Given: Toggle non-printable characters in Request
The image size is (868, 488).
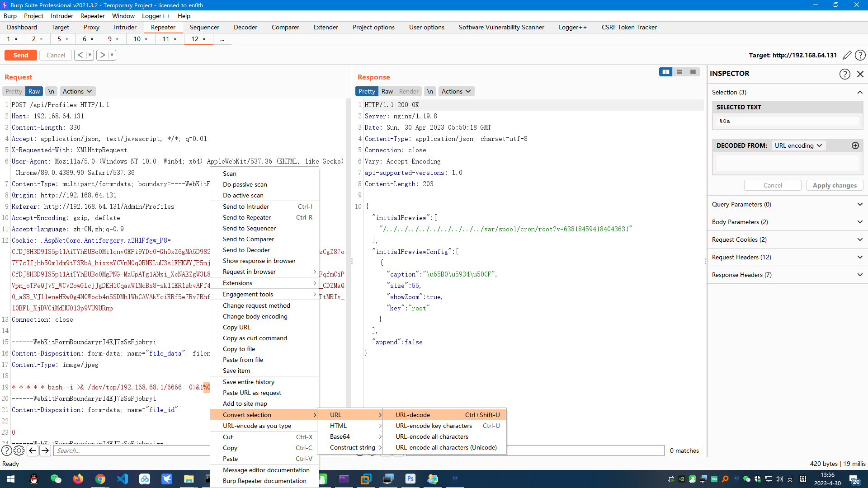Looking at the screenshot, I should point(52,91).
